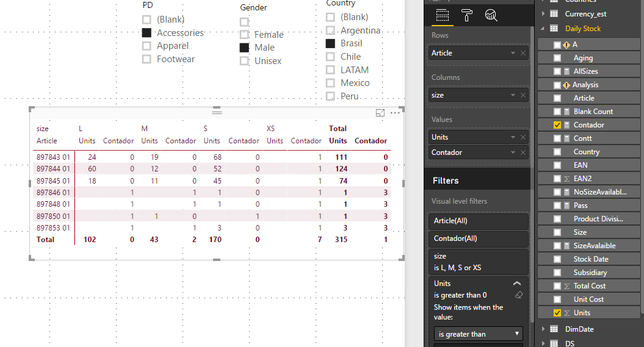644x347 pixels.
Task: Check the Aging field checkbox
Action: tap(557, 59)
